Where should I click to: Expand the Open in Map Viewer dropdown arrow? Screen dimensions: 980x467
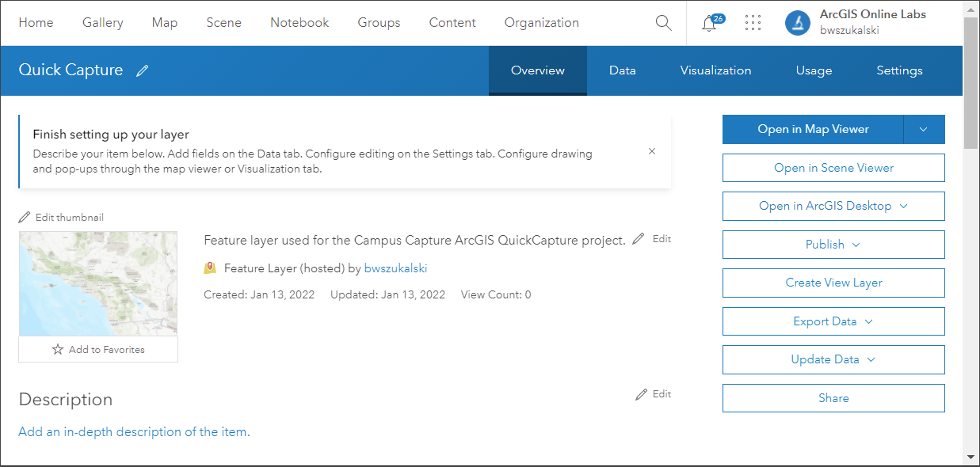click(924, 130)
